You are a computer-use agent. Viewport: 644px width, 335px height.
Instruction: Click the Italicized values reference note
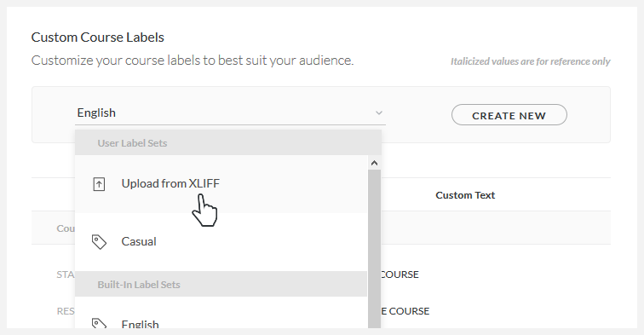click(530, 61)
